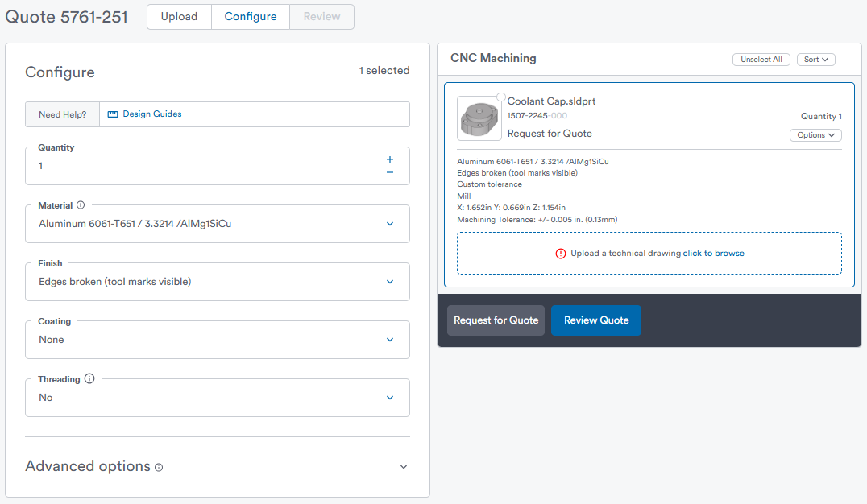This screenshot has height=504, width=867.
Task: Click the Material info icon
Action: (81, 205)
